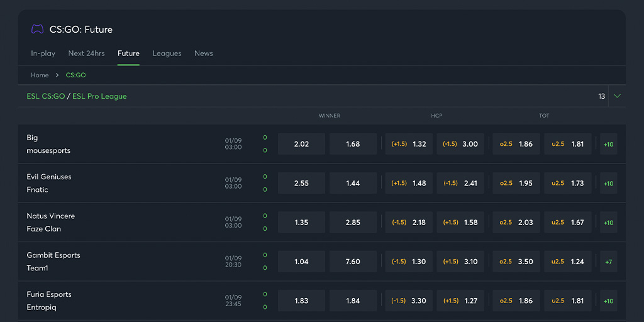Click the purple gamepad icon beside CS:GO: Future

(x=37, y=29)
